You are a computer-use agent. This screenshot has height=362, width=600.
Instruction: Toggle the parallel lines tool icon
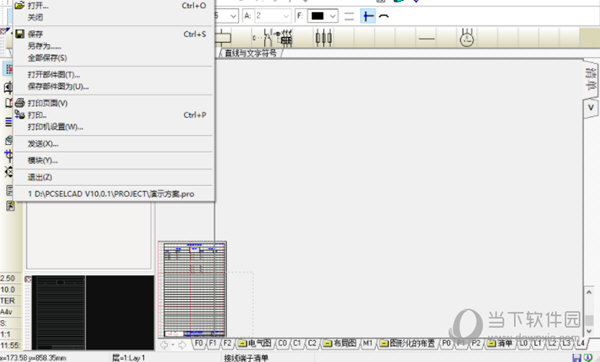tap(349, 16)
